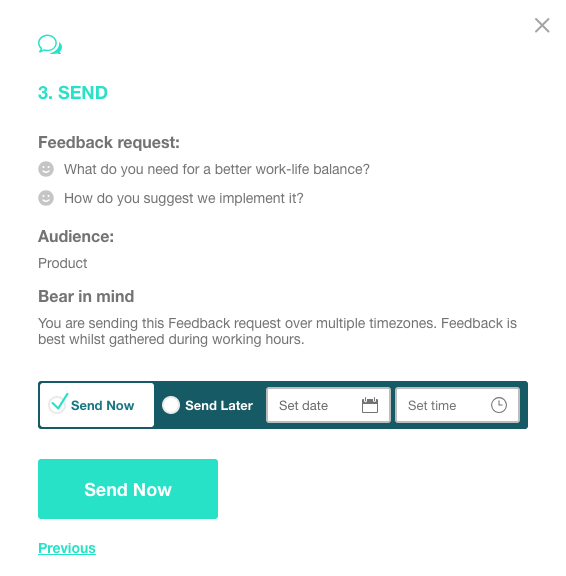Open the clock icon in Set time
Image resolution: width=566 pixels, height=576 pixels.
point(498,405)
